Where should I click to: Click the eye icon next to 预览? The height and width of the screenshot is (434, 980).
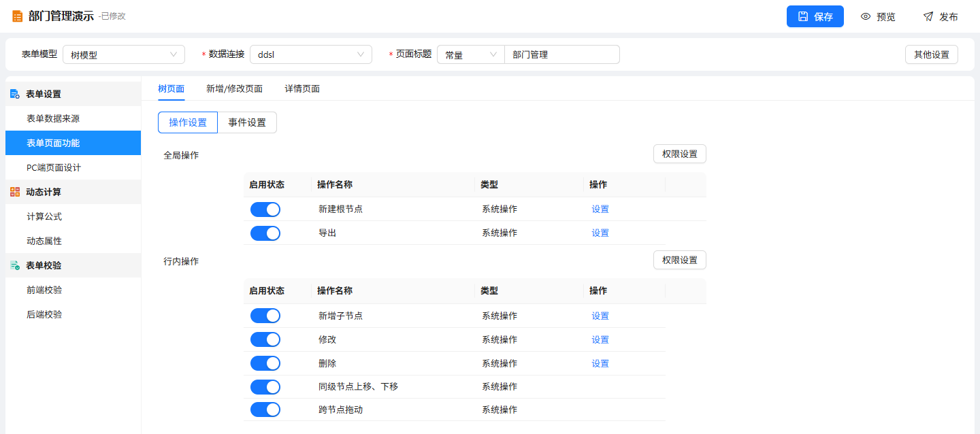pyautogui.click(x=866, y=16)
